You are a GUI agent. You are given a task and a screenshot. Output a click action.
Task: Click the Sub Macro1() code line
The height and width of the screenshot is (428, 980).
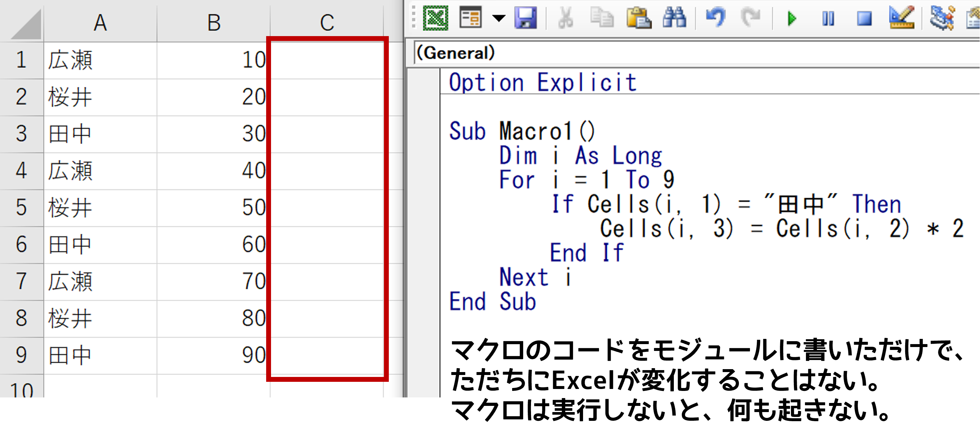[522, 131]
